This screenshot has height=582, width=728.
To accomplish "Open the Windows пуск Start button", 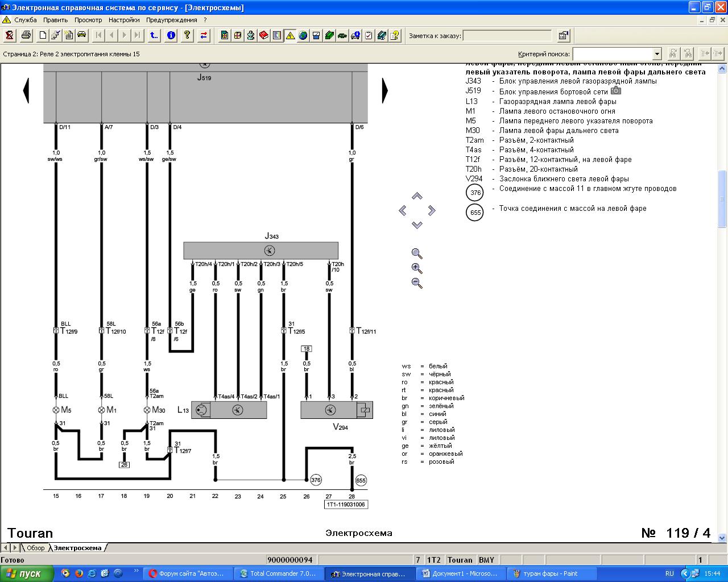I will click(27, 573).
